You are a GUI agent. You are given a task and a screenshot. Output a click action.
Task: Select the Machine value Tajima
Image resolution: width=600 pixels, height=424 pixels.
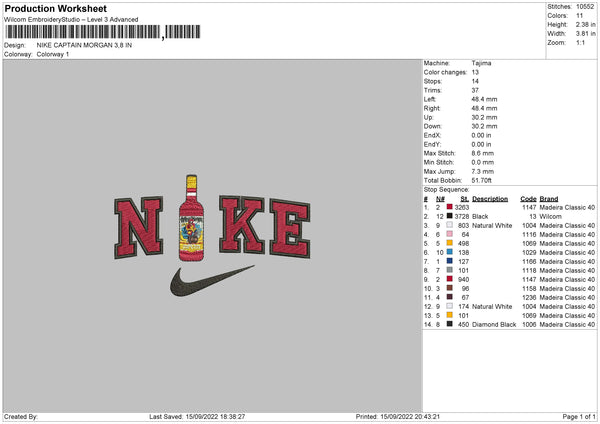pos(481,63)
